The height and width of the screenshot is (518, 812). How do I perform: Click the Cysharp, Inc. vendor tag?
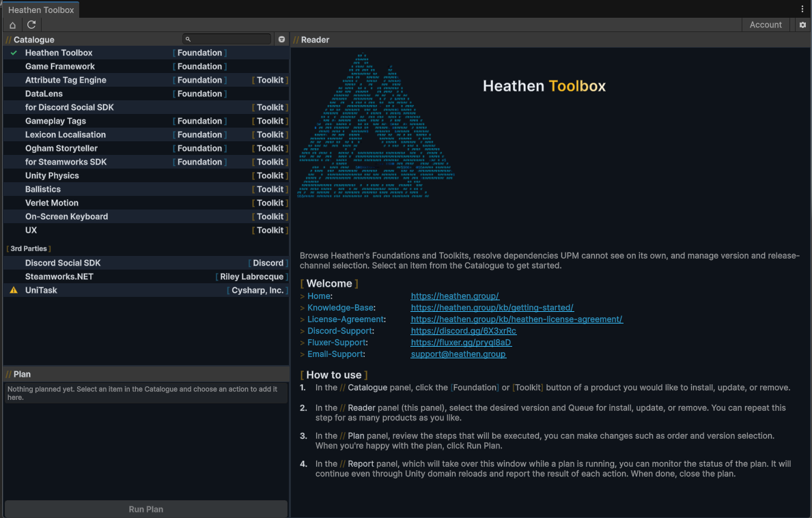tap(257, 290)
